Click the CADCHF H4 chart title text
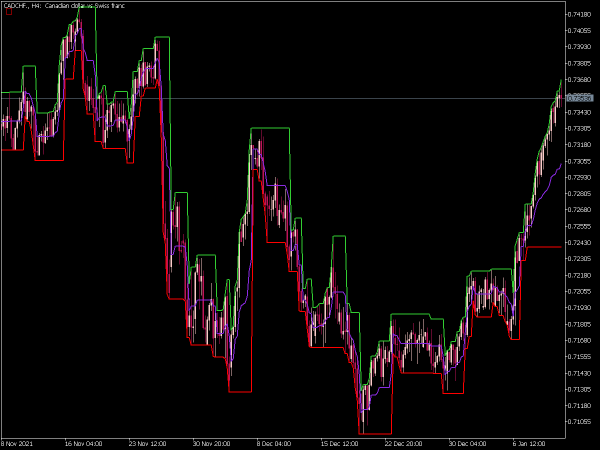The width and height of the screenshot is (600, 450). pos(64,5)
